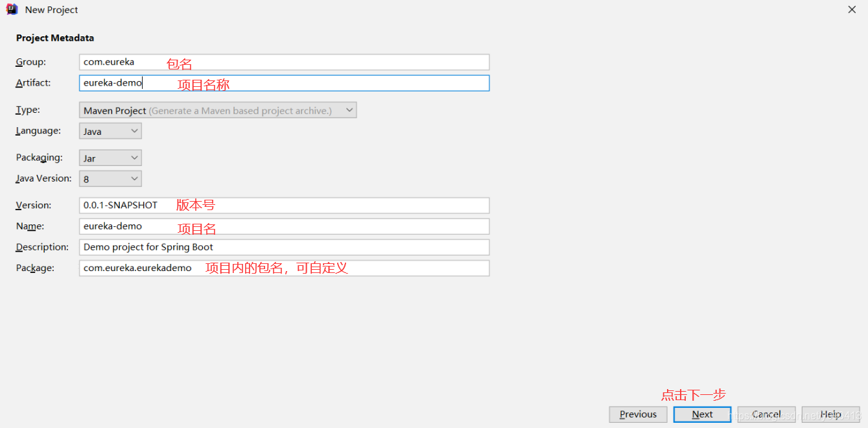Open the Packaging dropdown Jar
The width and height of the screenshot is (868, 428).
[110, 158]
